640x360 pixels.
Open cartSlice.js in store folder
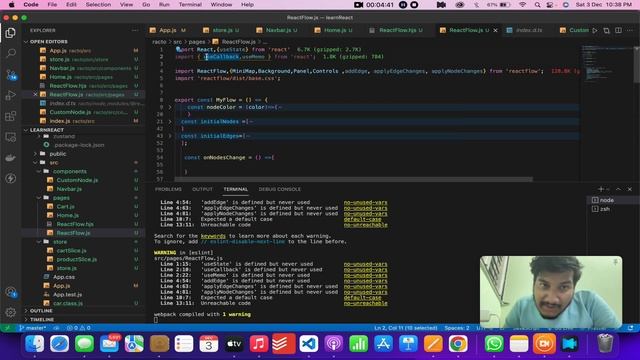[x=71, y=251]
